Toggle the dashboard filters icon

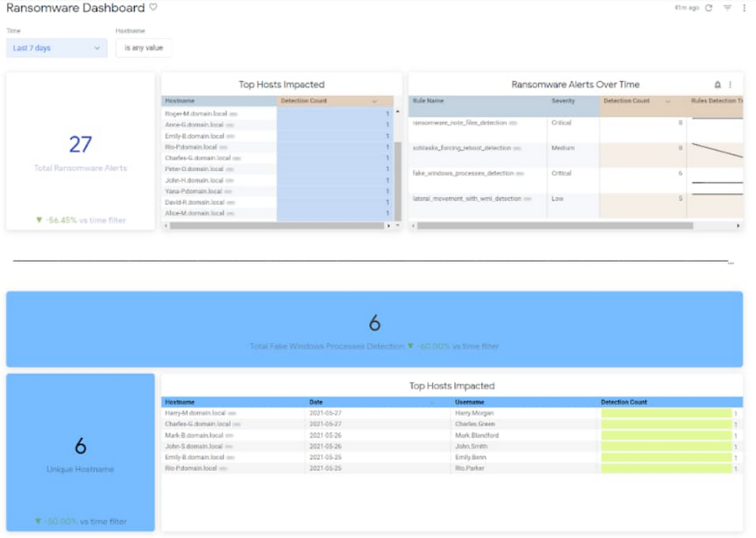(727, 8)
